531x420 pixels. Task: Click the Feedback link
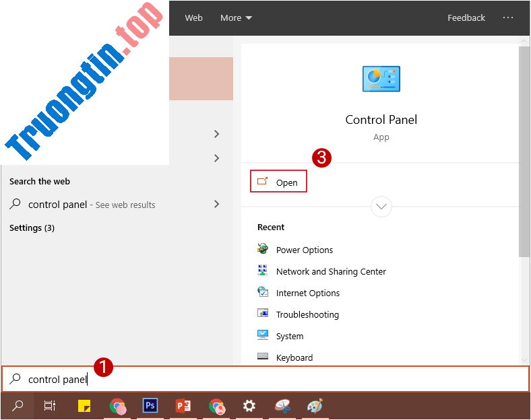click(x=466, y=18)
